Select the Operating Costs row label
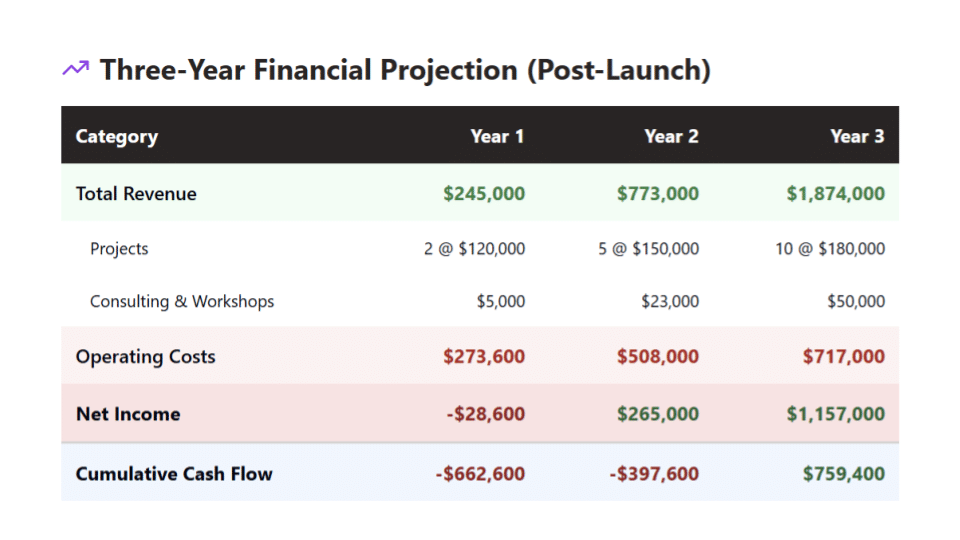Screen dimensions: 960x540 pyautogui.click(x=146, y=357)
